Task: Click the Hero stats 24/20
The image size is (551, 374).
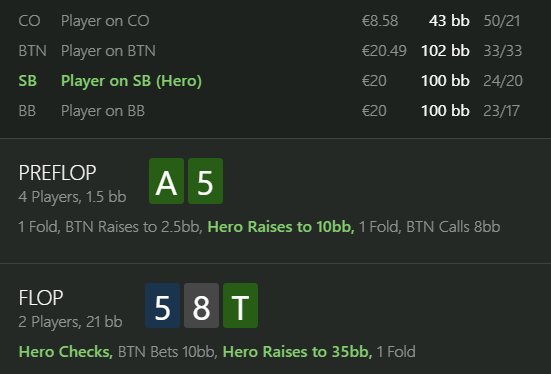Action: [503, 81]
